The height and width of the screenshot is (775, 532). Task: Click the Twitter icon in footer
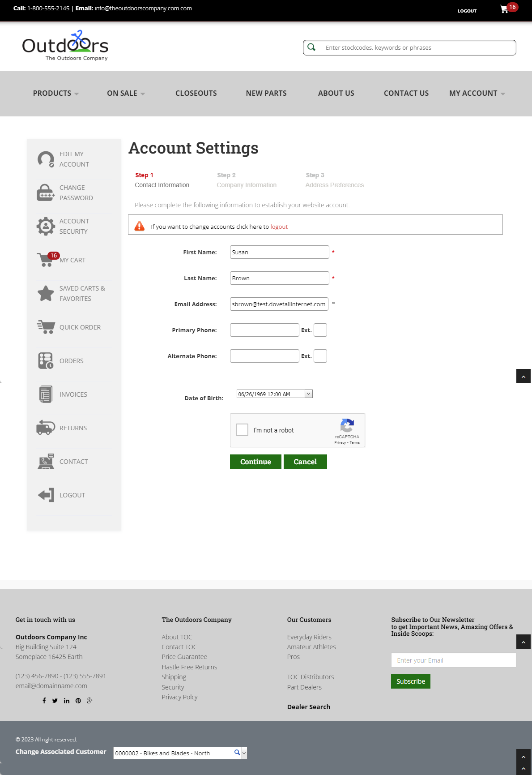55,701
